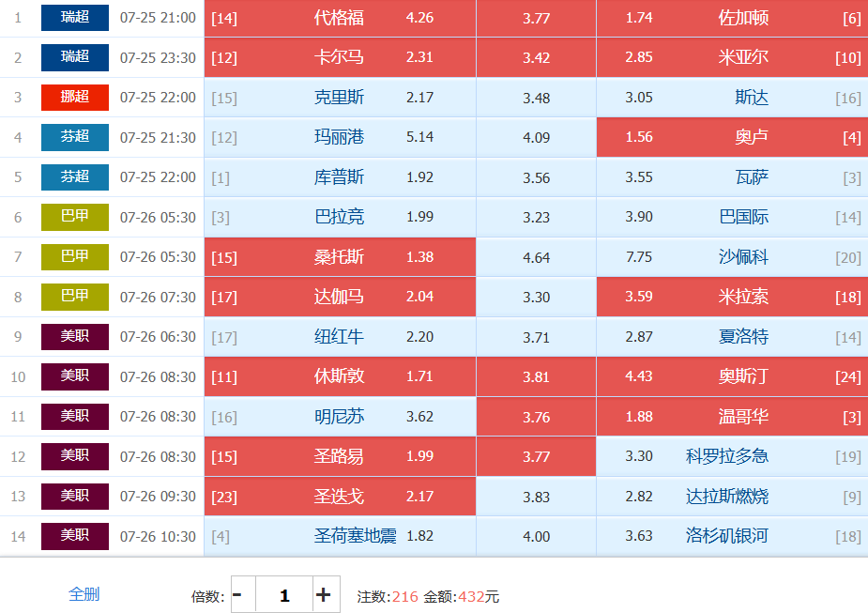Toggle home win 代格福 4.26 selection
The width and height of the screenshot is (868, 613).
point(340,18)
